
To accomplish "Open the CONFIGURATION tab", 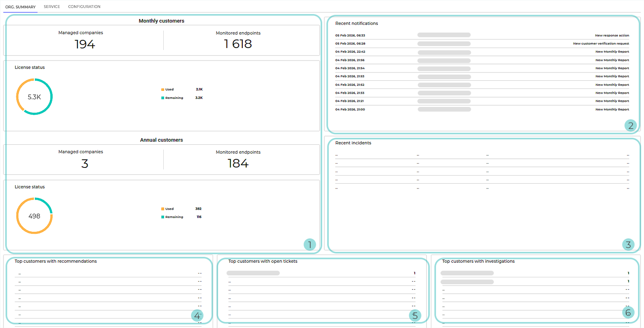I will [x=84, y=6].
